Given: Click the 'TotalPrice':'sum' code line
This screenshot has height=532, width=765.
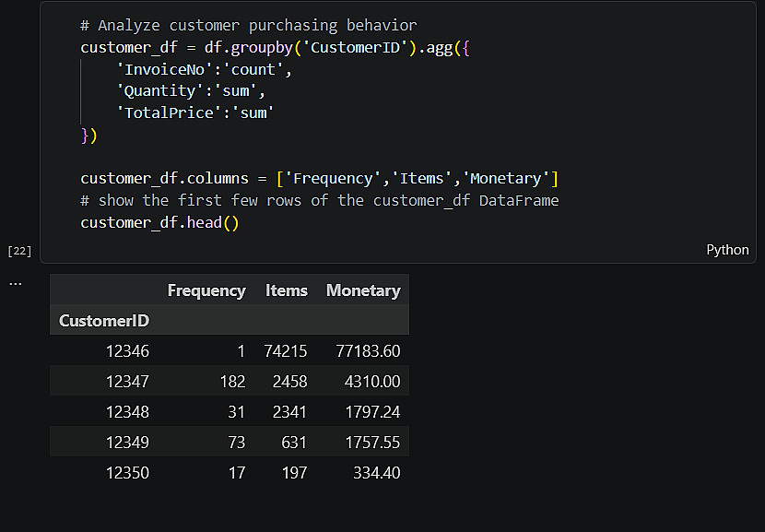Looking at the screenshot, I should 195,112.
